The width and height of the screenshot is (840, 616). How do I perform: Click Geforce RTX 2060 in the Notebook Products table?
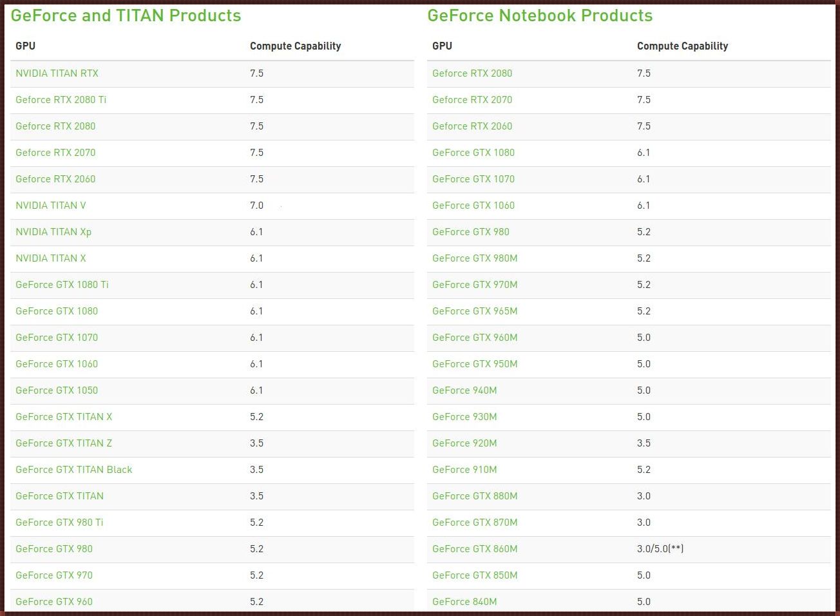click(472, 126)
